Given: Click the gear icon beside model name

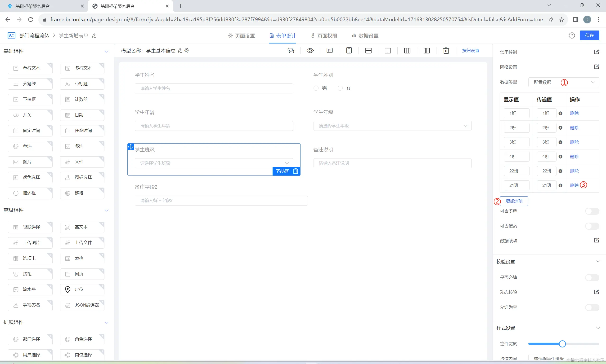Looking at the screenshot, I should (x=187, y=51).
